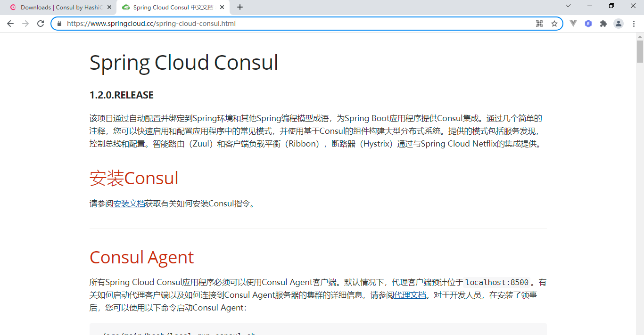The height and width of the screenshot is (335, 644).
Task: Click the page vertical scrollbar thumb
Action: point(640,51)
